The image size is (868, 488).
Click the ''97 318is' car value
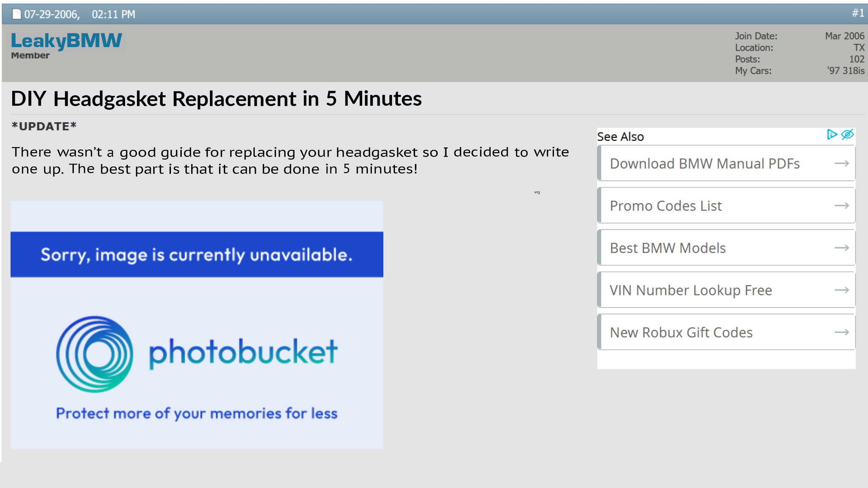[846, 71]
